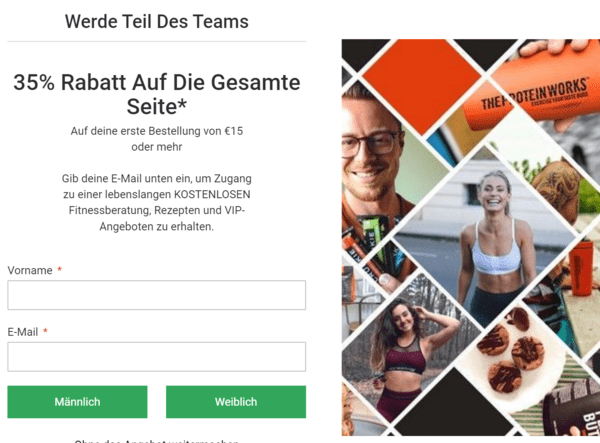The width and height of the screenshot is (600, 443).
Task: Click the 'Auf deine erste Bestellung von €15' text
Action: pyautogui.click(x=157, y=131)
